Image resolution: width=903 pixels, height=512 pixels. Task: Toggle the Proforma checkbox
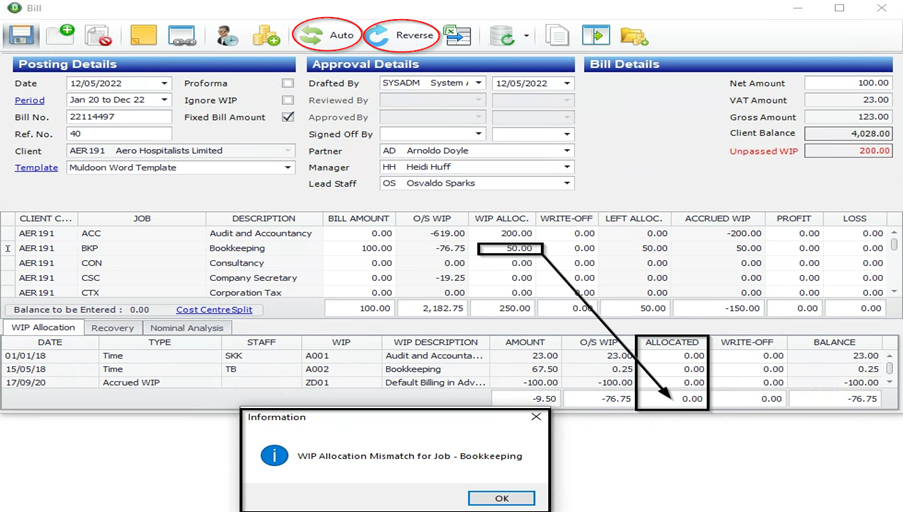click(288, 84)
